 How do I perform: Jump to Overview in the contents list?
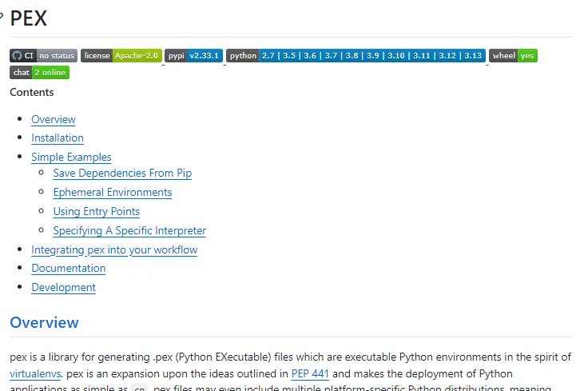[54, 119]
